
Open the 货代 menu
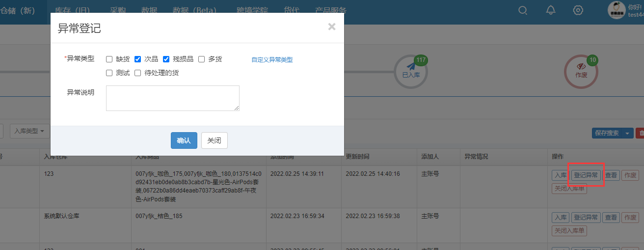292,11
